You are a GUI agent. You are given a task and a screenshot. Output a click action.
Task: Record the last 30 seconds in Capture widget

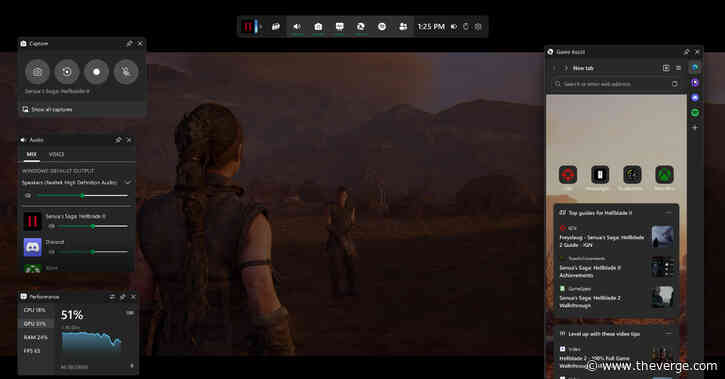pyautogui.click(x=67, y=72)
